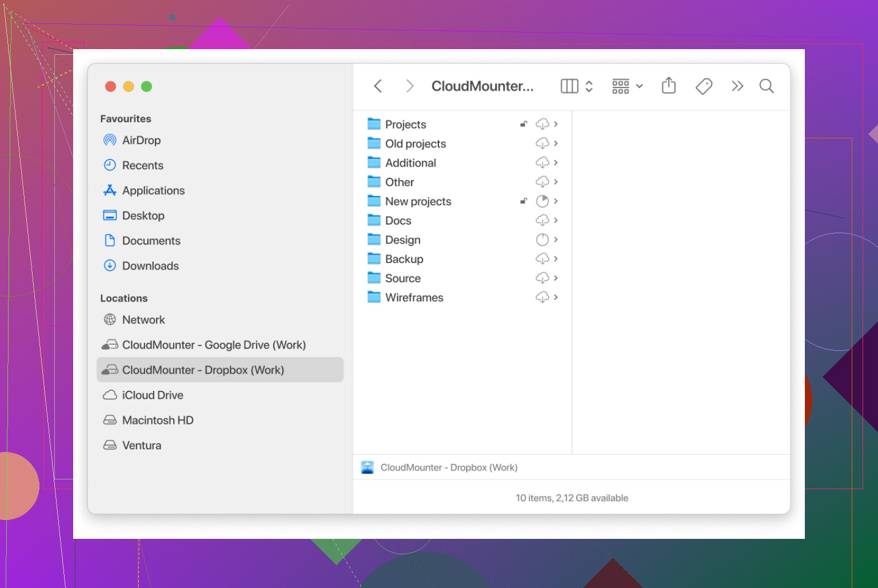Viewport: 878px width, 588px height.
Task: Click cloud download icon for Wireframes
Action: click(542, 297)
